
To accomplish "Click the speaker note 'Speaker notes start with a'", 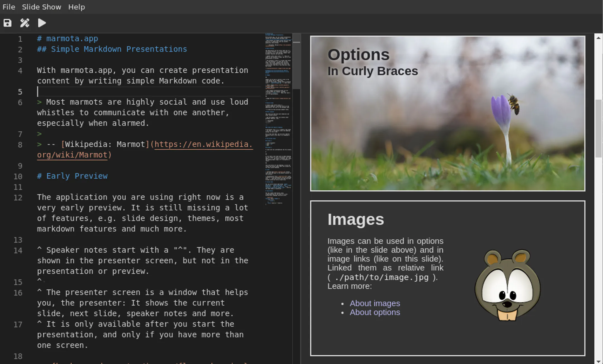I will click(135, 250).
